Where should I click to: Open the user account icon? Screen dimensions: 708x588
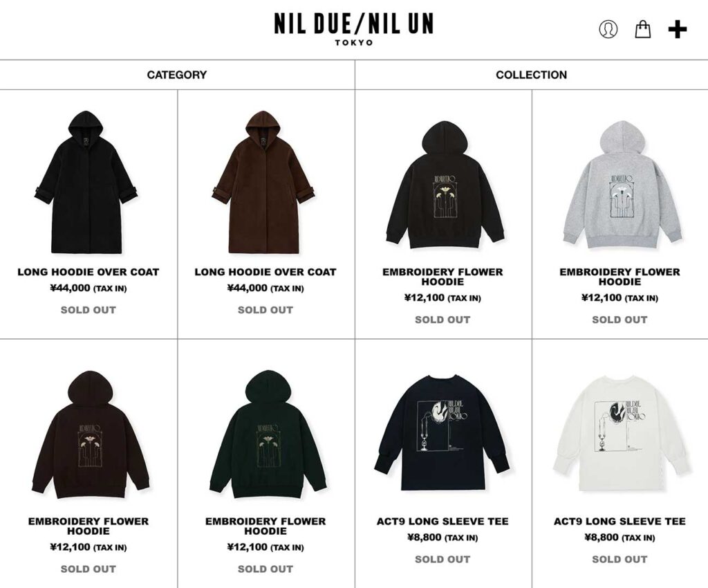point(608,29)
